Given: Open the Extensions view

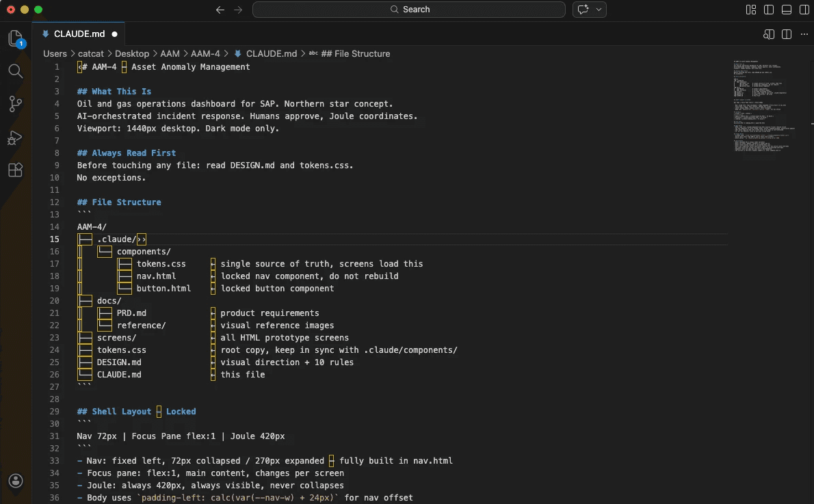Looking at the screenshot, I should click(16, 170).
